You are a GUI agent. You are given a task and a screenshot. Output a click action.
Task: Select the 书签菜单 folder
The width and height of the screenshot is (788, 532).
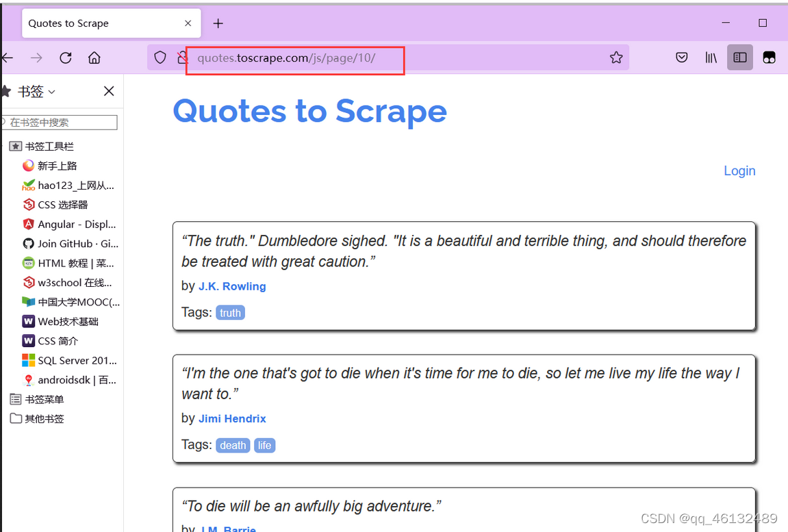[37, 399]
